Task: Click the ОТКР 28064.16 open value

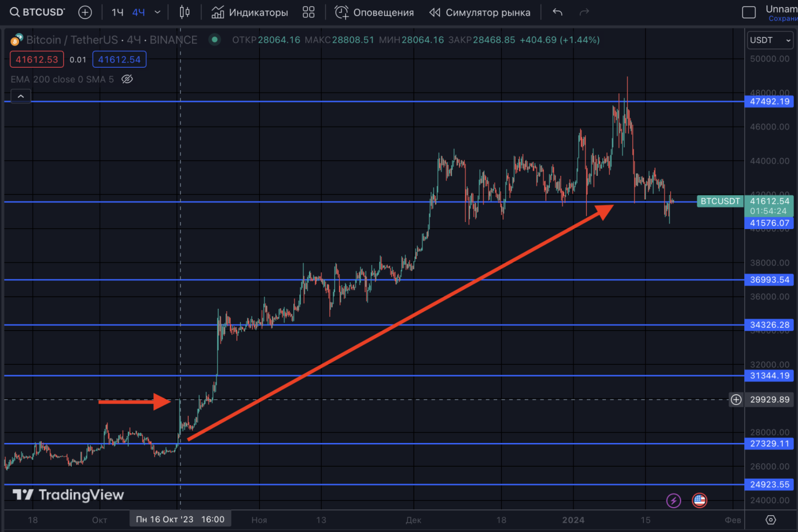Action: point(266,40)
